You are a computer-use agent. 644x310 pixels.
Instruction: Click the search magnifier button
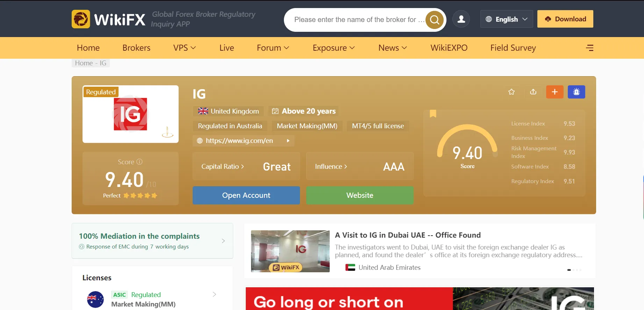pyautogui.click(x=435, y=20)
